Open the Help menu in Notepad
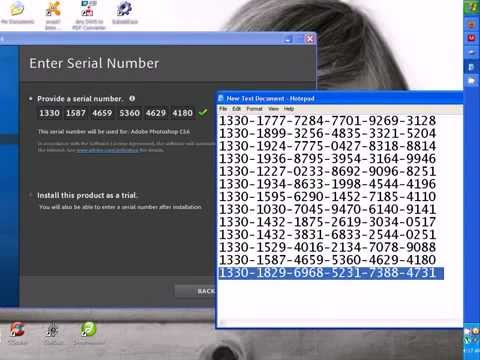480x360 pixels. (x=289, y=109)
